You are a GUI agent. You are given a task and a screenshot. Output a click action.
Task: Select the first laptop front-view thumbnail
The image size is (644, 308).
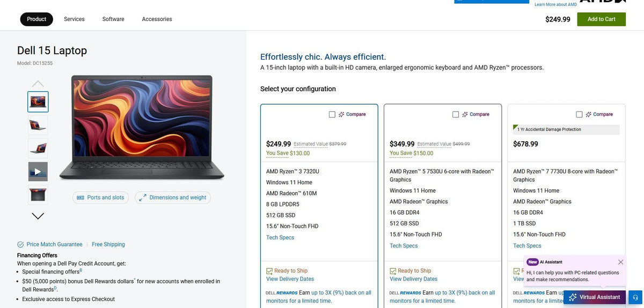click(38, 101)
